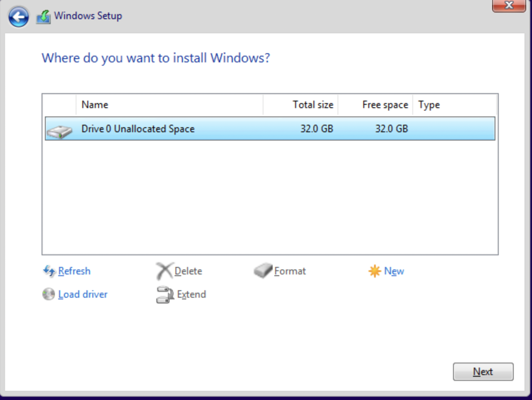Viewport: 532px width, 400px height.
Task: Click the Extend partition icon
Action: click(x=165, y=294)
